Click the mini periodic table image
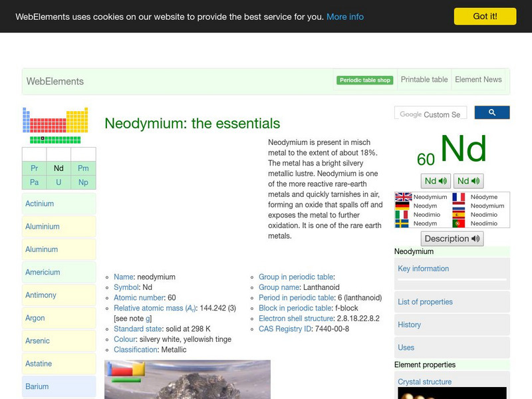 [x=53, y=123]
